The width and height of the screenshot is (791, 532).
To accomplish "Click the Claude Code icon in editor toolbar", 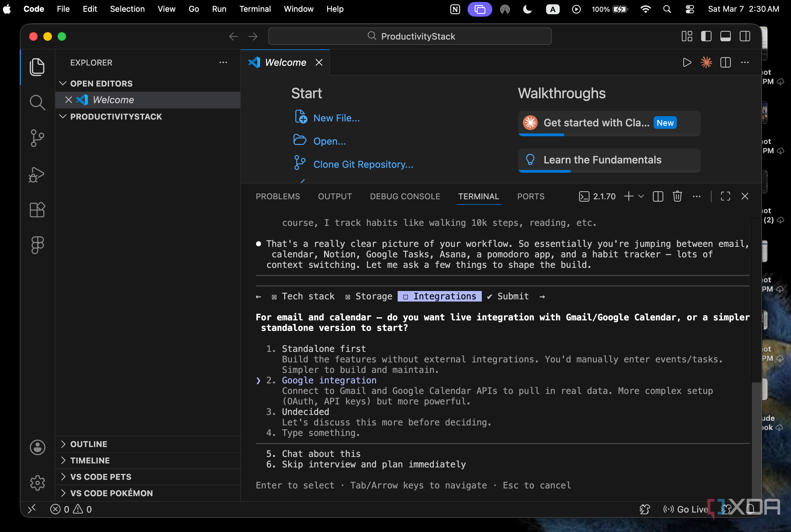I will point(706,62).
